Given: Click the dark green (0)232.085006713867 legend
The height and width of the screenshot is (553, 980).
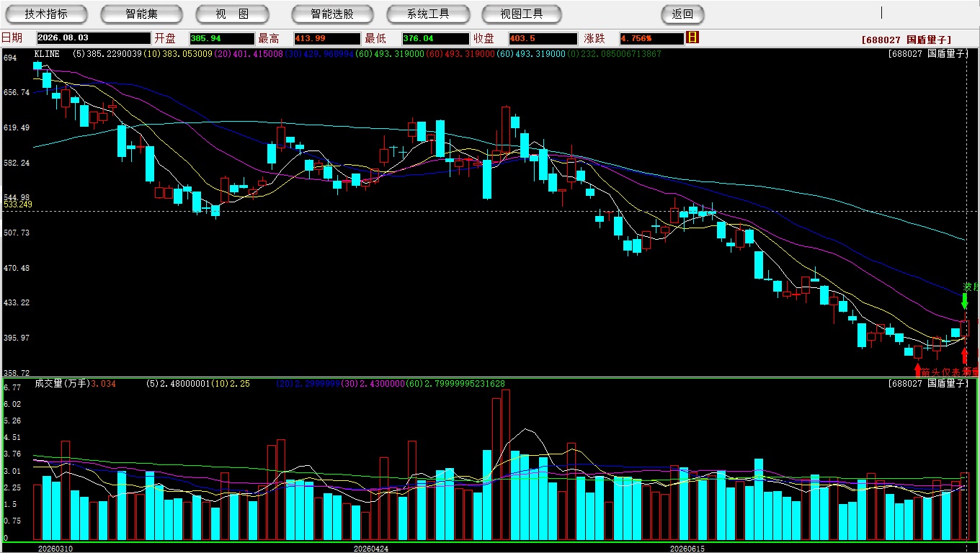Looking at the screenshot, I should [615, 54].
